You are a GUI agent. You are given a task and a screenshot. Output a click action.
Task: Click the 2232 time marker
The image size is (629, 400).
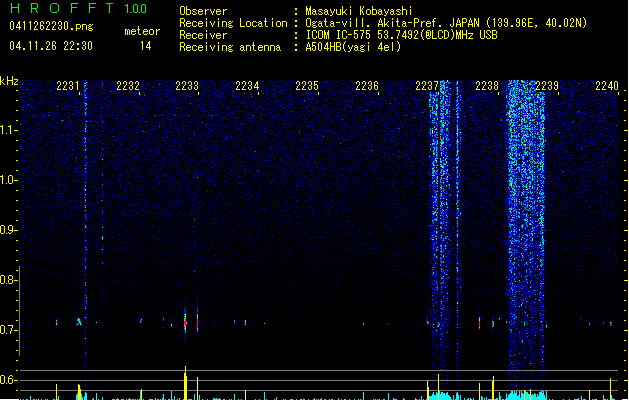coord(128,86)
